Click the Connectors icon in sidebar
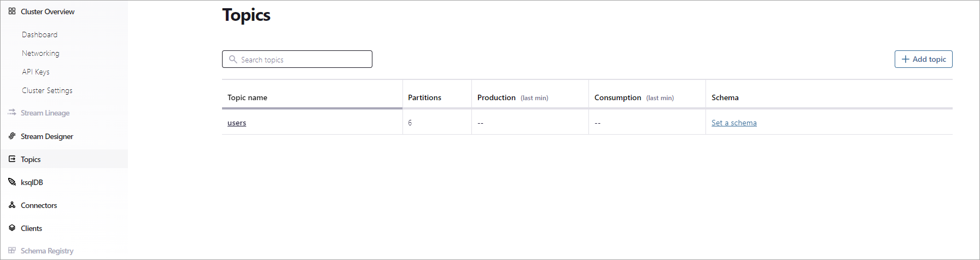 pos(12,205)
